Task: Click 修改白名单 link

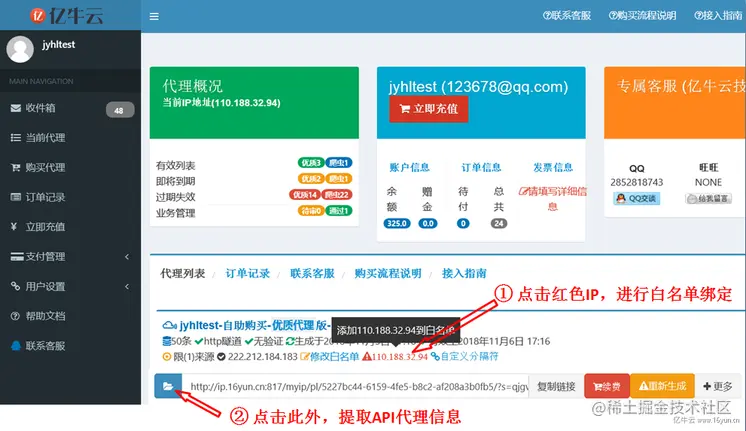Action: pyautogui.click(x=330, y=357)
